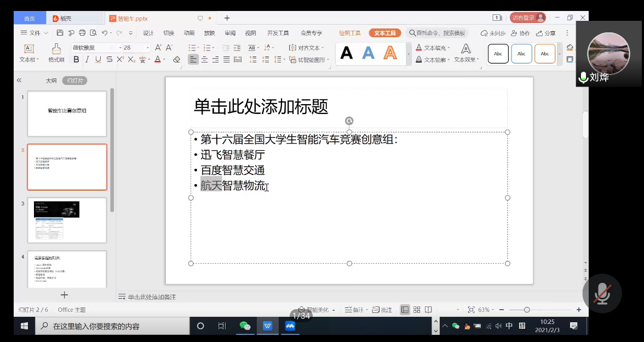
Task: Click the 分享 share button
Action: [545, 33]
